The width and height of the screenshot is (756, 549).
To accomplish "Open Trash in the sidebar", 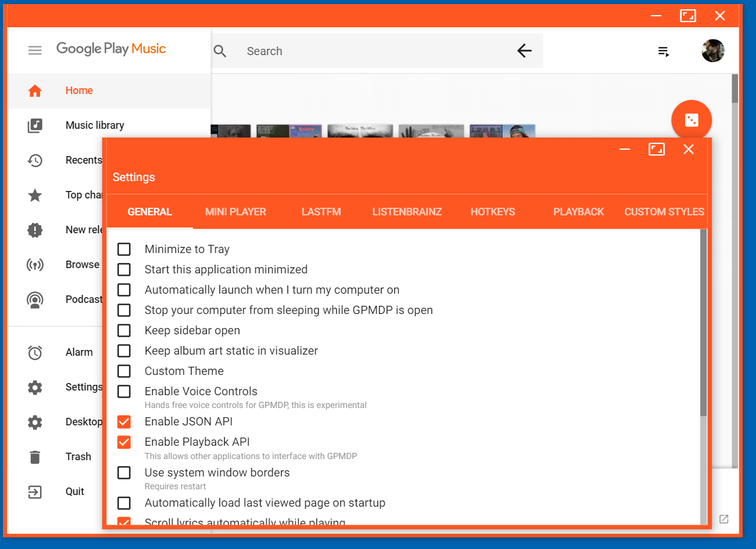I will [x=55, y=457].
